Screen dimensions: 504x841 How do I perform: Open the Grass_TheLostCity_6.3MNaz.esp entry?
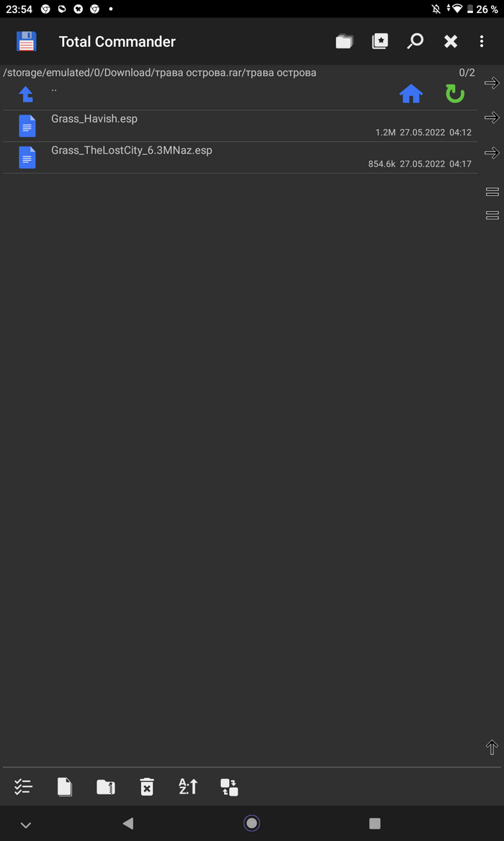point(240,158)
